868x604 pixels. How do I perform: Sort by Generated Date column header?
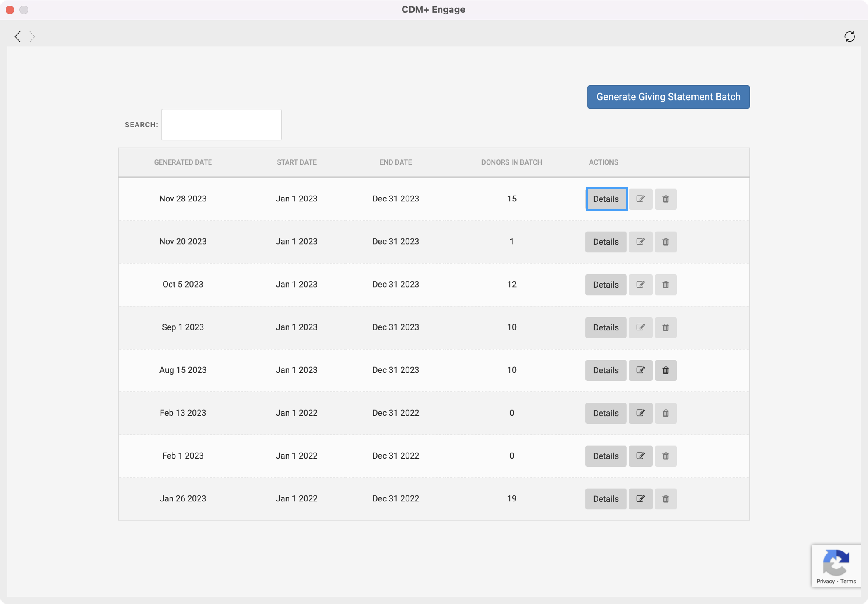click(x=183, y=162)
